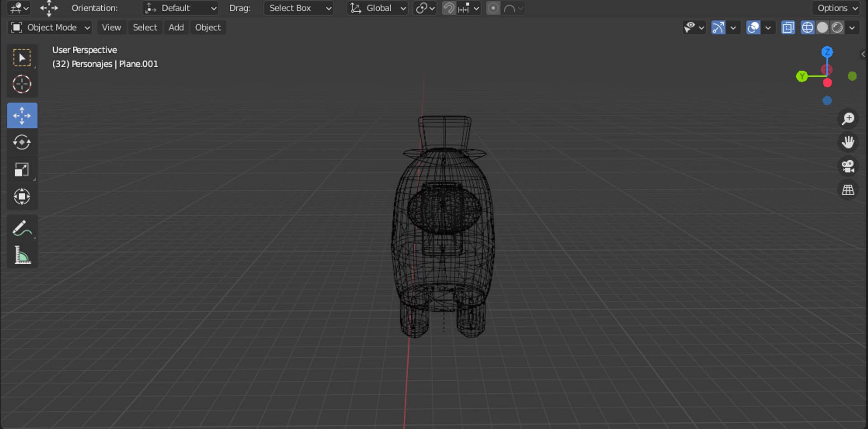Open the Object Mode dropdown
The image size is (868, 429).
pos(50,28)
